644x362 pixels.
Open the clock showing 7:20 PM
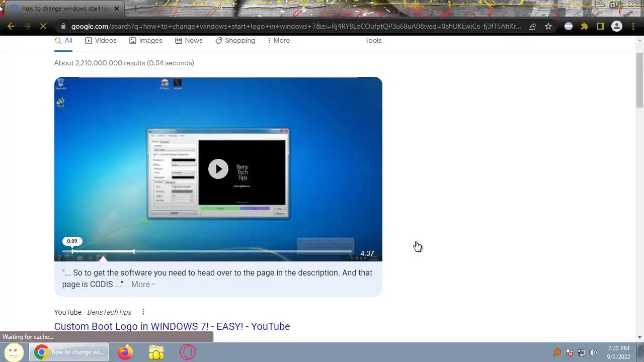618,352
